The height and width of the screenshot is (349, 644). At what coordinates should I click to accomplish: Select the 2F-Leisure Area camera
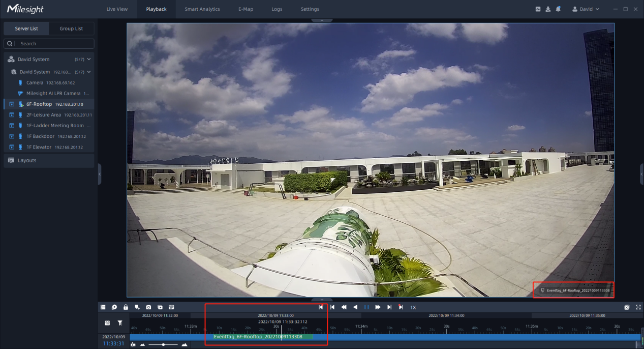click(x=44, y=115)
